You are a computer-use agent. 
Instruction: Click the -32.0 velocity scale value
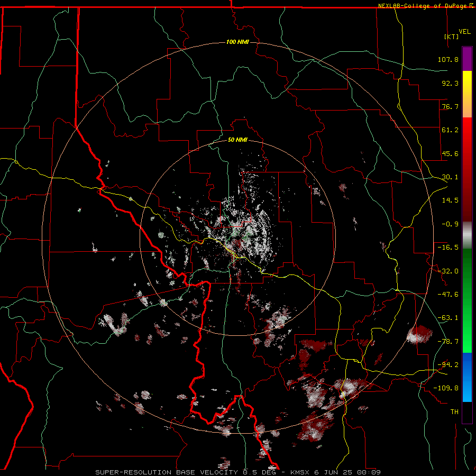448,271
